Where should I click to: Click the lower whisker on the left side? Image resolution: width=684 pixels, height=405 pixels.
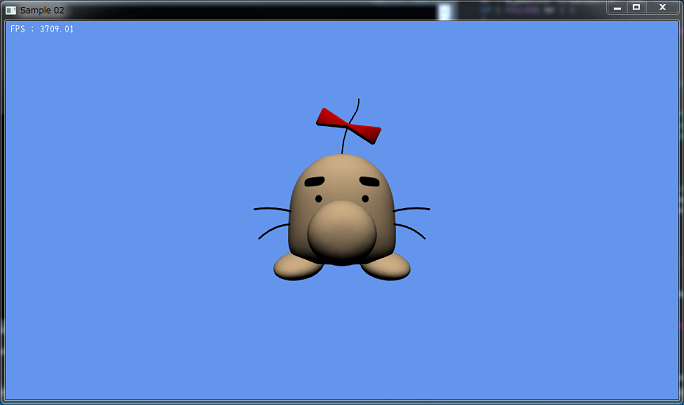273,229
